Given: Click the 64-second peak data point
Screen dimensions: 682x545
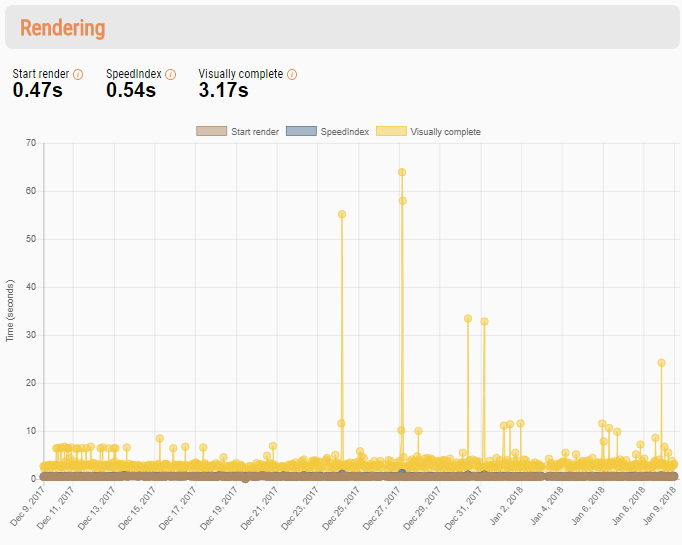Looking at the screenshot, I should tap(402, 172).
